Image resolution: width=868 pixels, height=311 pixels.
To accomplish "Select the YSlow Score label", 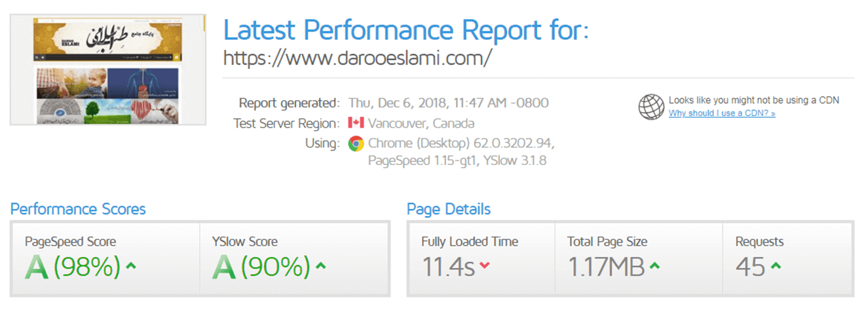I will pos(244,242).
